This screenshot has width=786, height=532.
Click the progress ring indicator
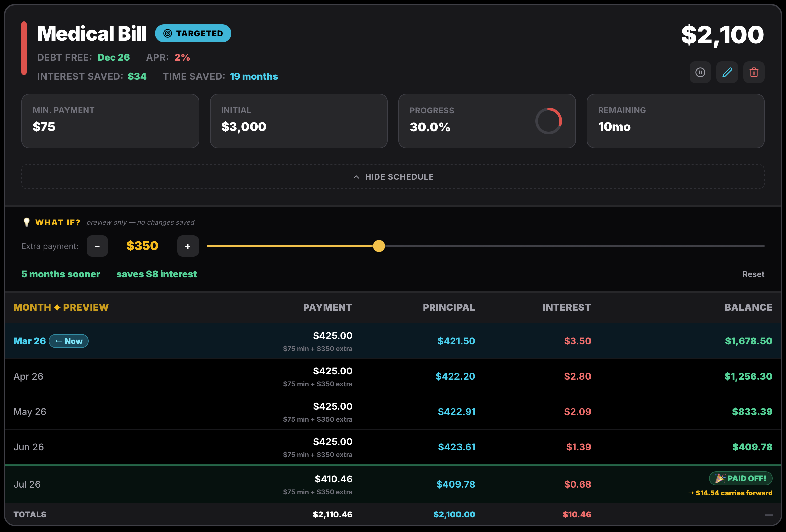click(548, 121)
